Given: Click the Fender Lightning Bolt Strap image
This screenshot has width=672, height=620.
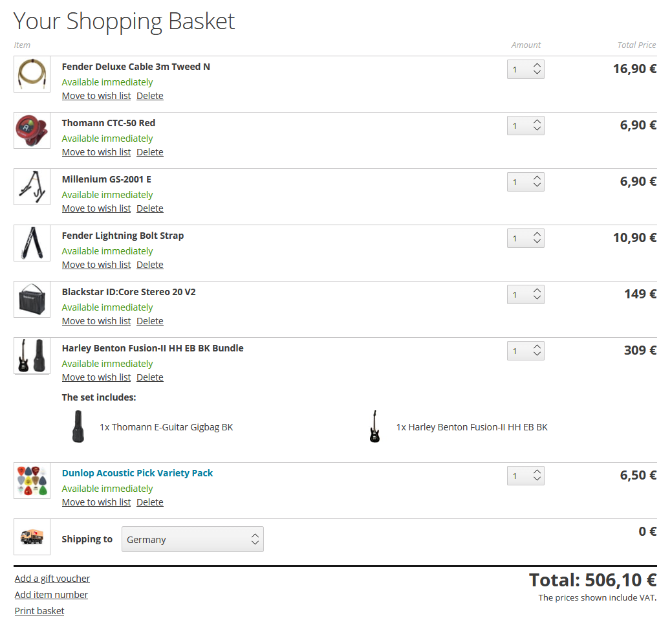Looking at the screenshot, I should (x=32, y=243).
